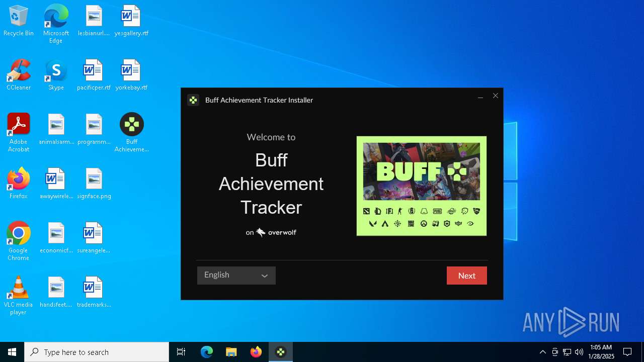Screen dimensions: 644x362
Task: Open the clock showing 1:05 AM
Action: tap(601, 352)
